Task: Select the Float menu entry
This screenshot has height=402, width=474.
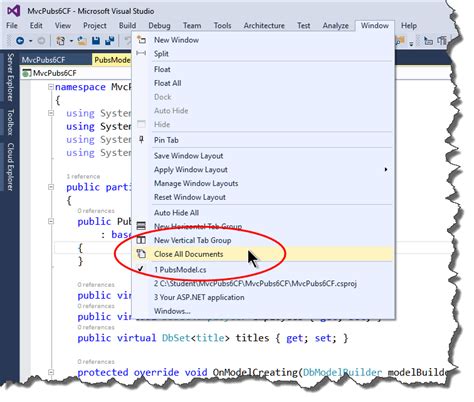Action: tap(263, 69)
